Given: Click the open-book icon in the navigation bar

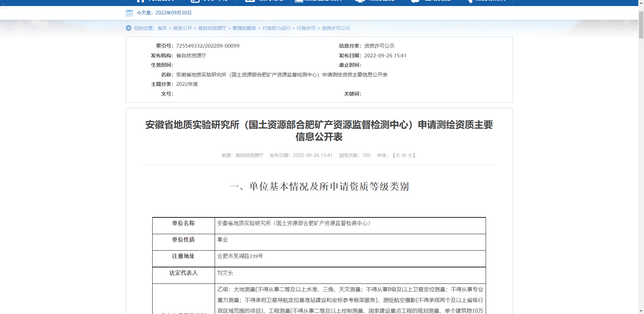Looking at the screenshot, I should click(299, 1).
